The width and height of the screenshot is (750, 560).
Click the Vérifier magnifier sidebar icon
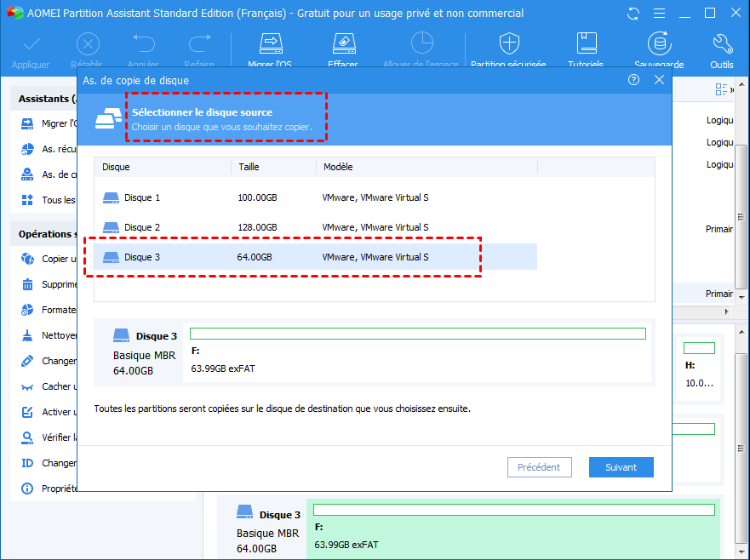[x=27, y=437]
